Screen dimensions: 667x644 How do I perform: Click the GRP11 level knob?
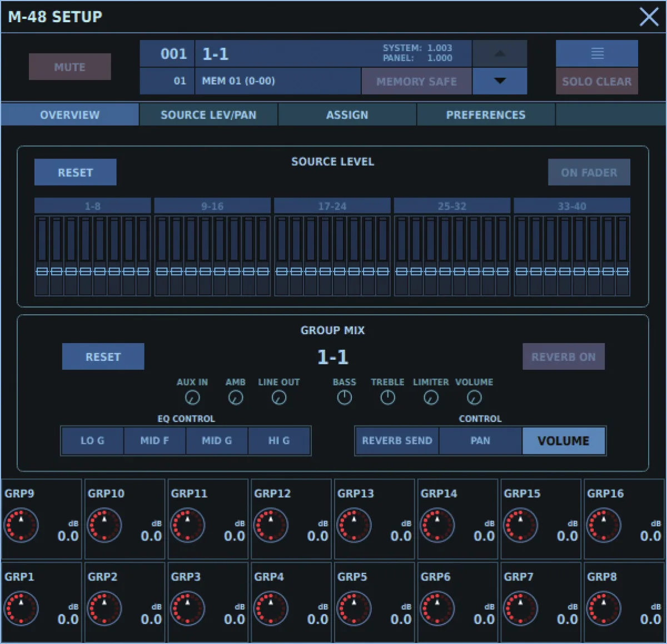[187, 525]
